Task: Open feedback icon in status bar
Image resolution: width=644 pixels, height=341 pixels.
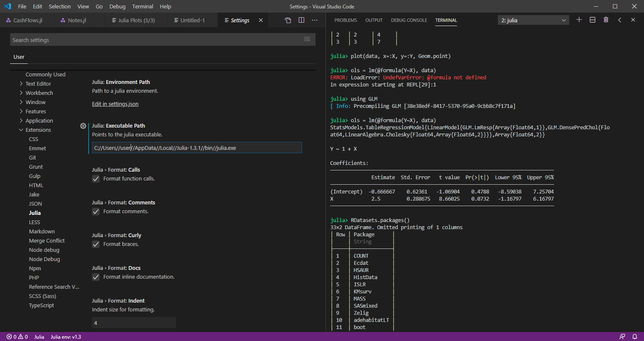Action: pos(622,337)
